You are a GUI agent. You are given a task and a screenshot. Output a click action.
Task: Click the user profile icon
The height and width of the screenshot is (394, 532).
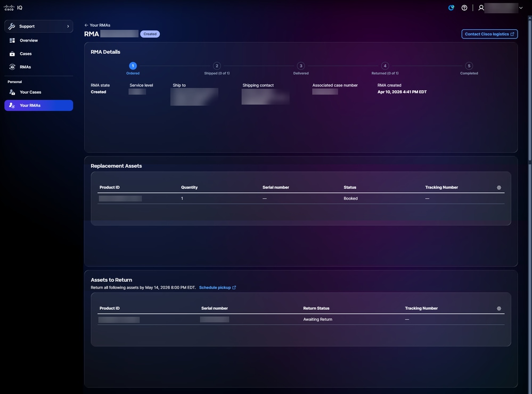pos(481,7)
